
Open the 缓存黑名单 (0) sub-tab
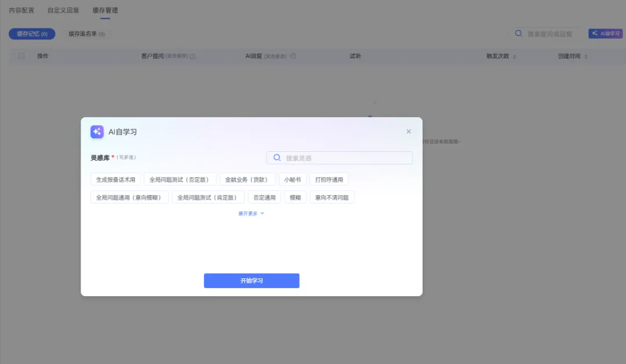86,34
